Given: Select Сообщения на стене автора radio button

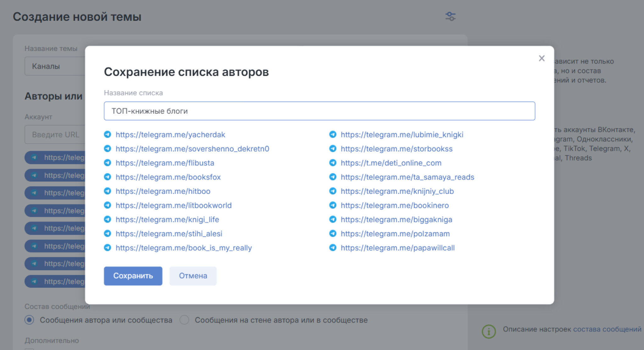Looking at the screenshot, I should [184, 320].
